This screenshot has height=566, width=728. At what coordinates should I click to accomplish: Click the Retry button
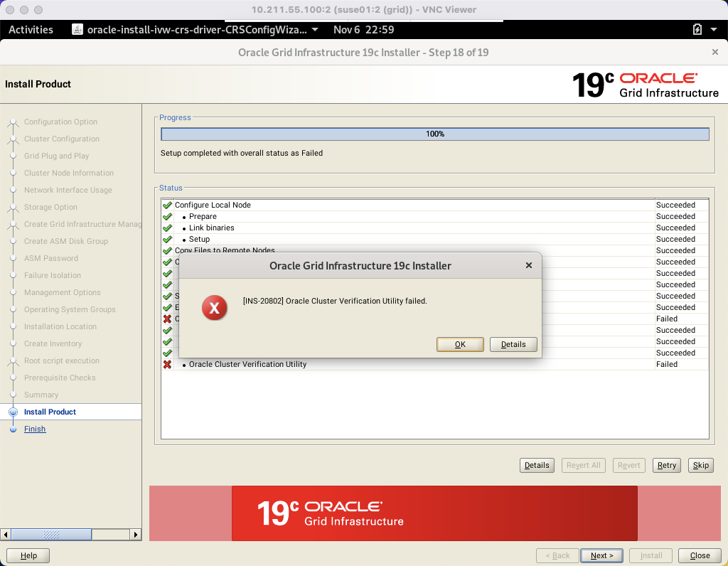click(666, 465)
